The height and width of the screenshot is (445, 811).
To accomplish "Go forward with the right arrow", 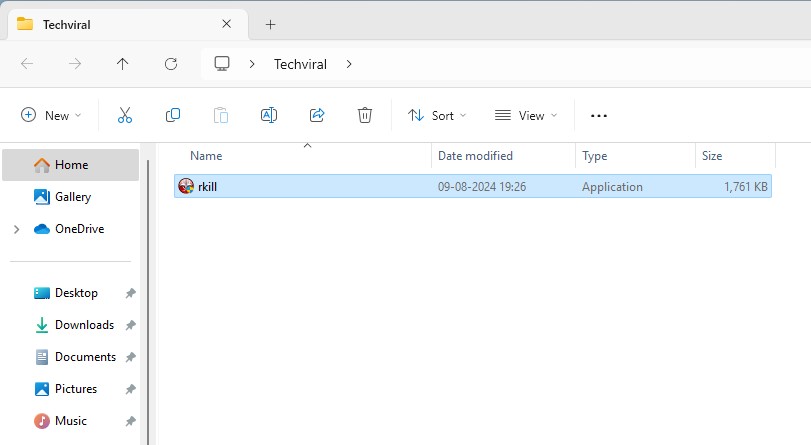I will pyautogui.click(x=75, y=64).
